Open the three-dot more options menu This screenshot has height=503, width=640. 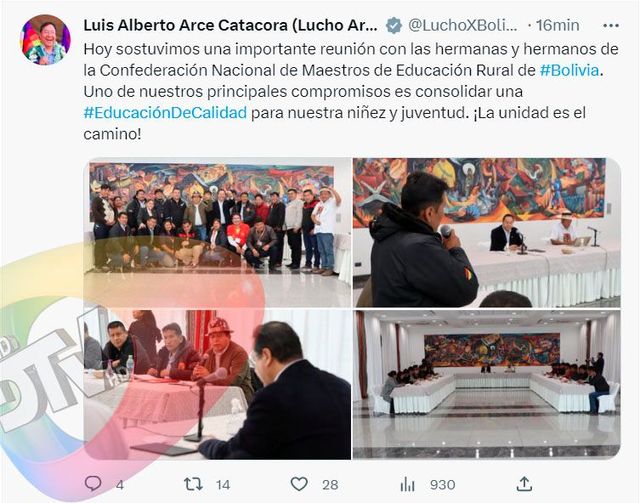[611, 26]
